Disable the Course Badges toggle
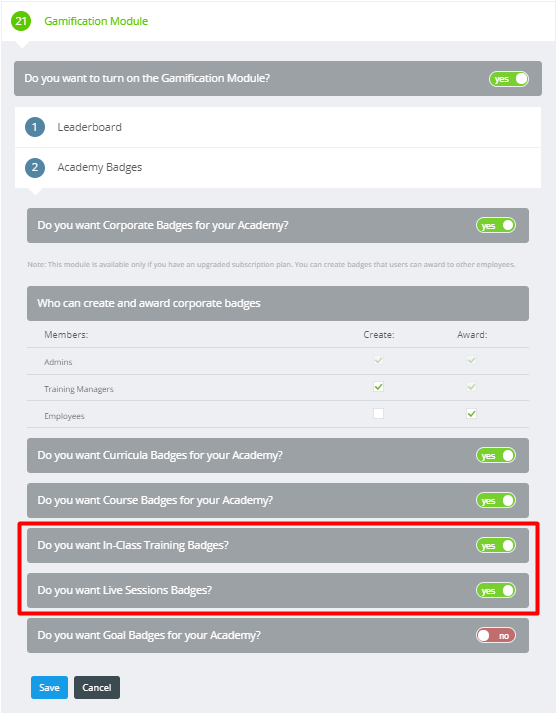 496,500
